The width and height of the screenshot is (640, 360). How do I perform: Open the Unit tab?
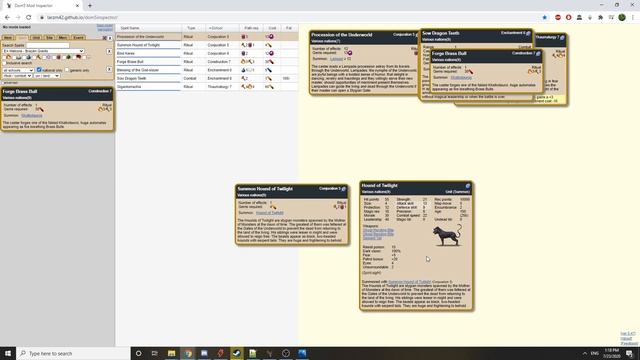(36, 38)
